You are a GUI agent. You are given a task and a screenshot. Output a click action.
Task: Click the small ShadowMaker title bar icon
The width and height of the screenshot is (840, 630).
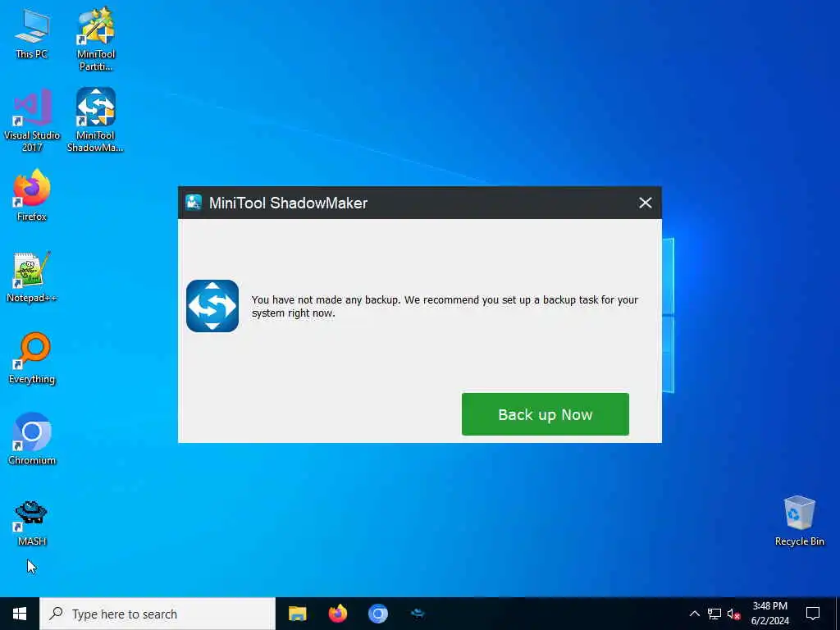(194, 203)
